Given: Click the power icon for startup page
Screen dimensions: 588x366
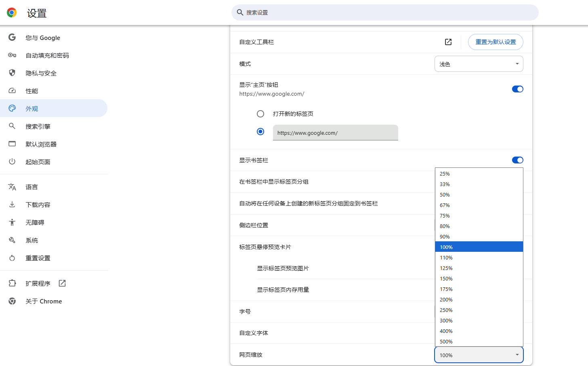Looking at the screenshot, I should coord(12,161).
